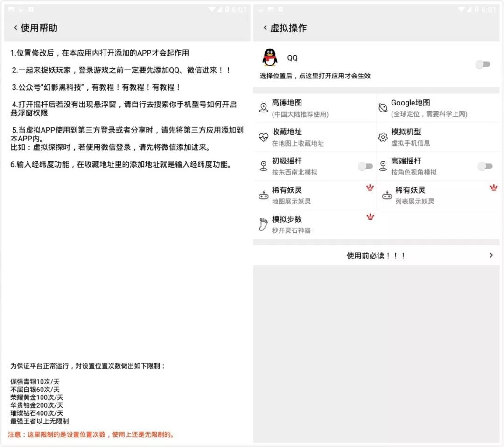Open the 使用前必读 chevron arrow
Screen dimensions: 504x447
coord(491,255)
